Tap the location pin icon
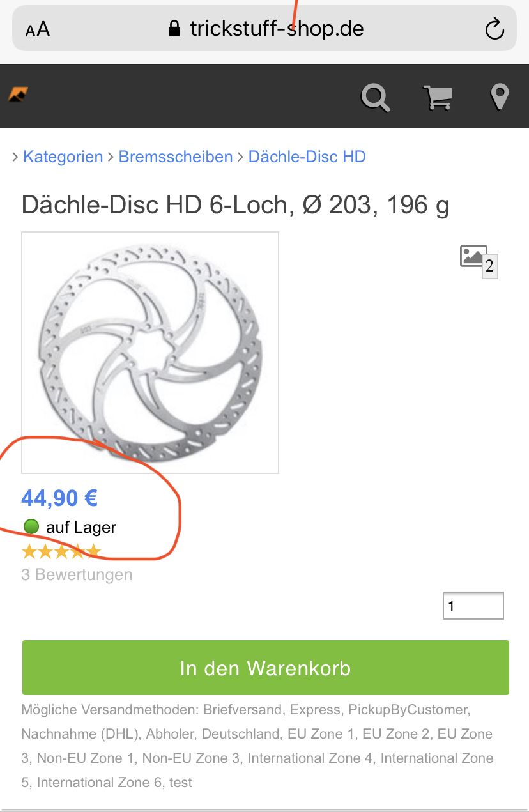The width and height of the screenshot is (529, 812). pyautogui.click(x=499, y=97)
